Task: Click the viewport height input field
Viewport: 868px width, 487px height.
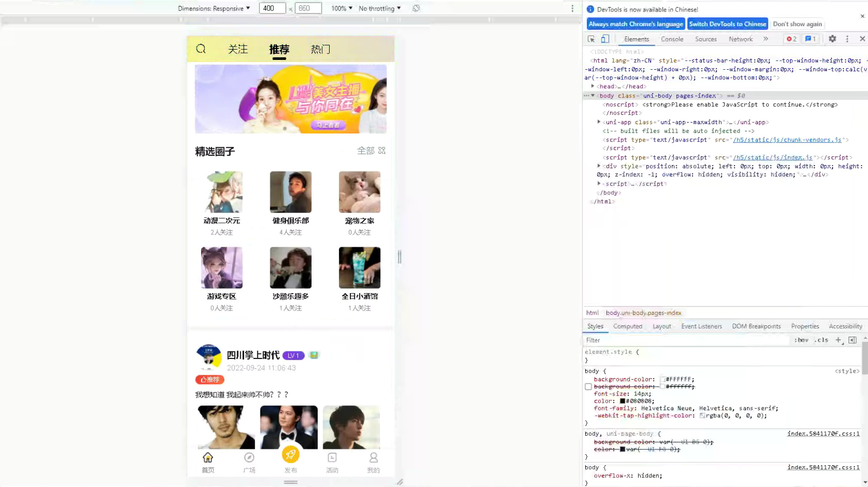Action: (x=308, y=8)
